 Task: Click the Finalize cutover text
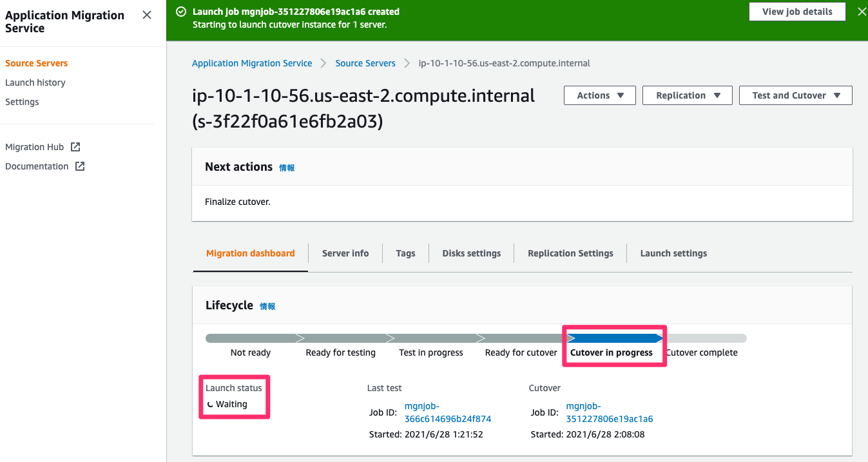coord(238,202)
